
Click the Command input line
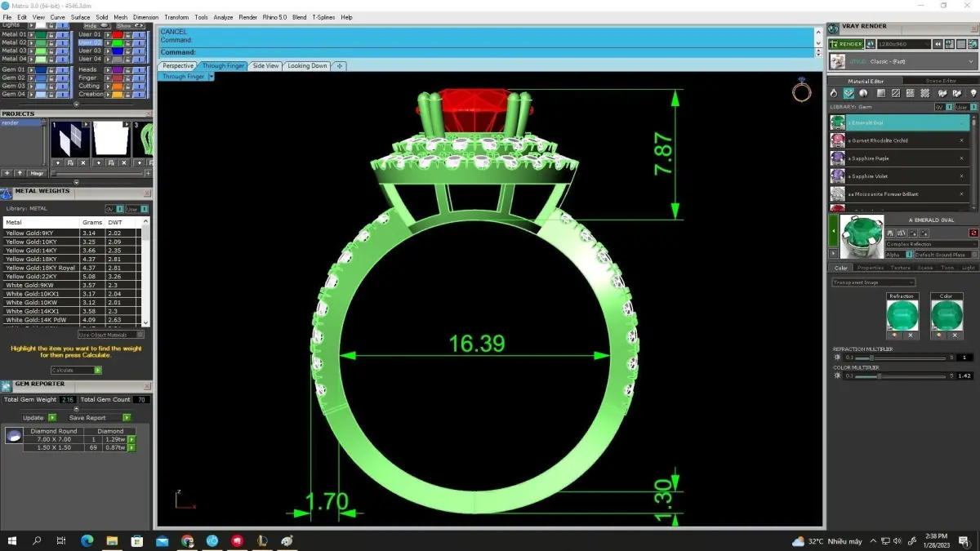(x=487, y=52)
